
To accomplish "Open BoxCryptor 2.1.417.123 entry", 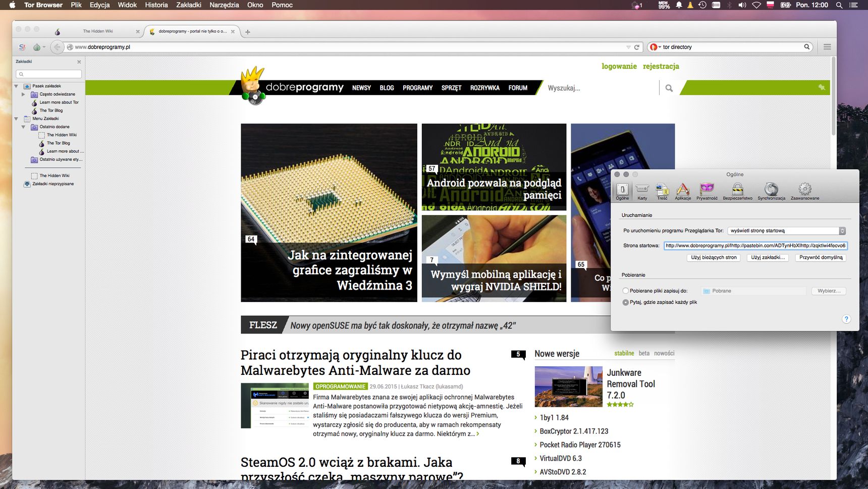I will pyautogui.click(x=574, y=431).
